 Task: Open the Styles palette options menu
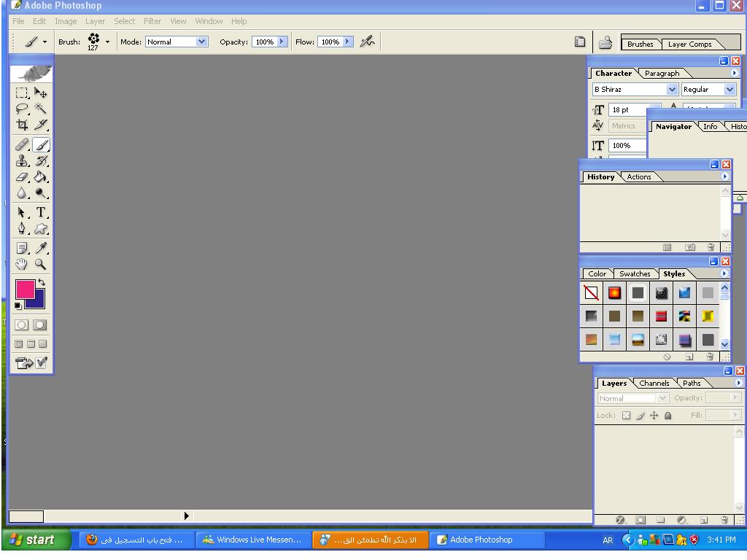coord(724,274)
